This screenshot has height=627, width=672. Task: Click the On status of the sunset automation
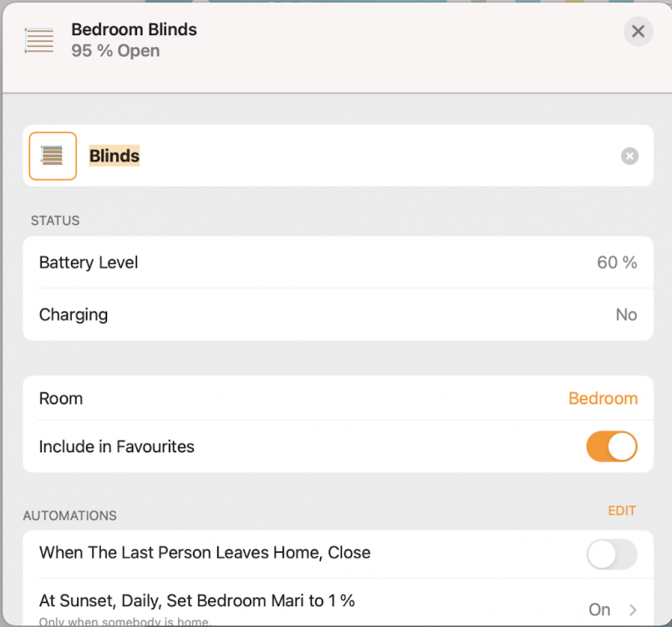(x=599, y=609)
